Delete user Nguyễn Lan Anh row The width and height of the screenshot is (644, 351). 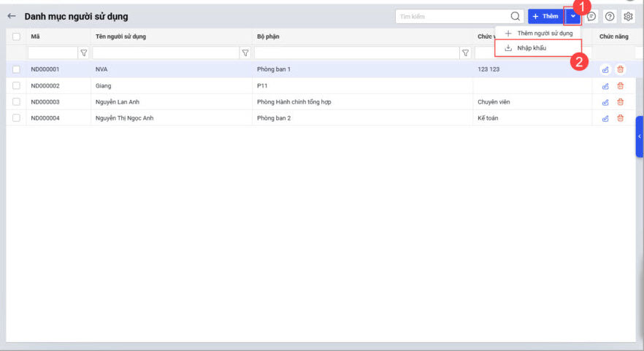pyautogui.click(x=621, y=102)
